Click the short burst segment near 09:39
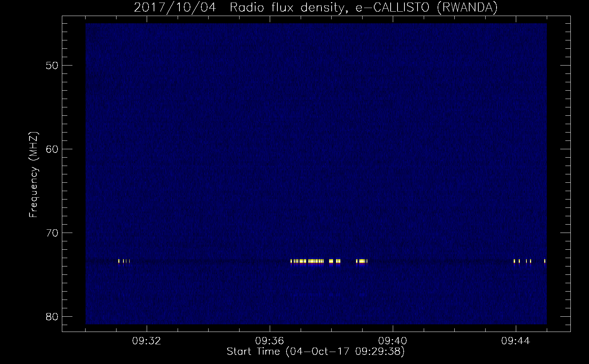 tap(362, 262)
